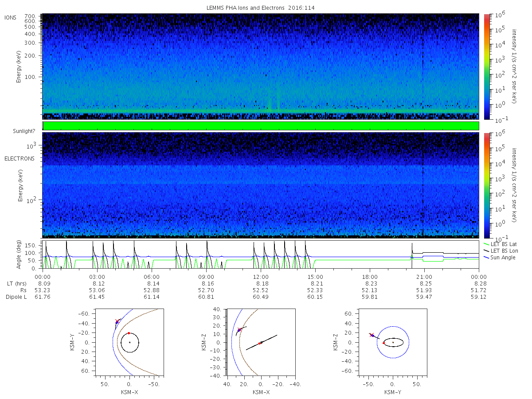532x399 pixels.
Task: Click the 06:00 time axis tick label
Action: [x=152, y=276]
